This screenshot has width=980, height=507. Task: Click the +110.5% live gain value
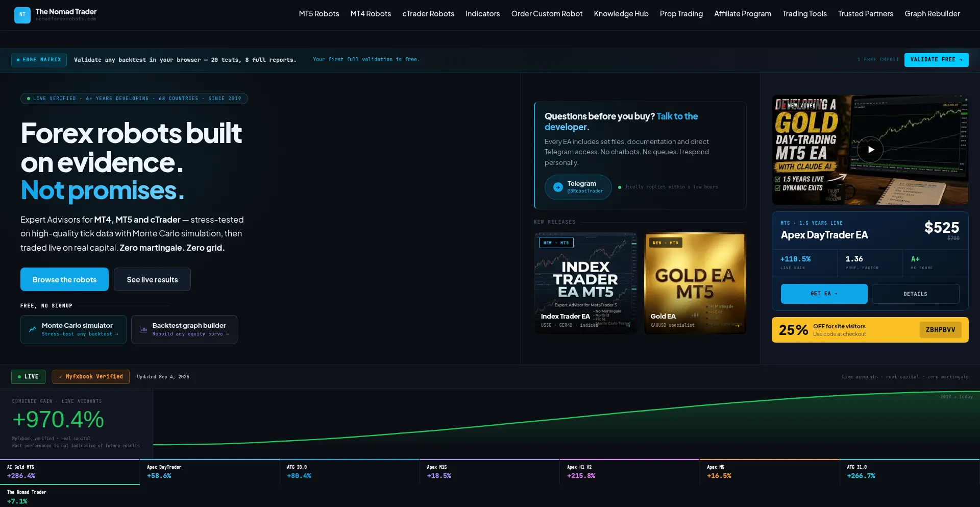tap(795, 259)
